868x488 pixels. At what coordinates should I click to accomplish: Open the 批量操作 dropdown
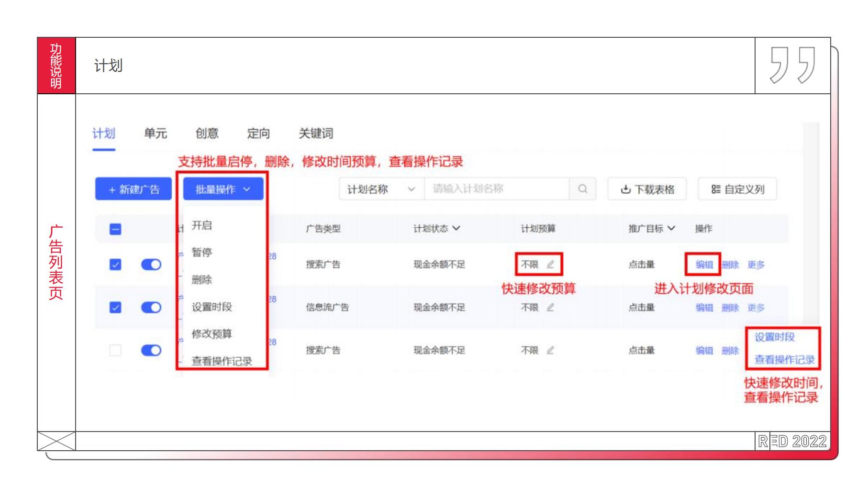click(x=223, y=189)
